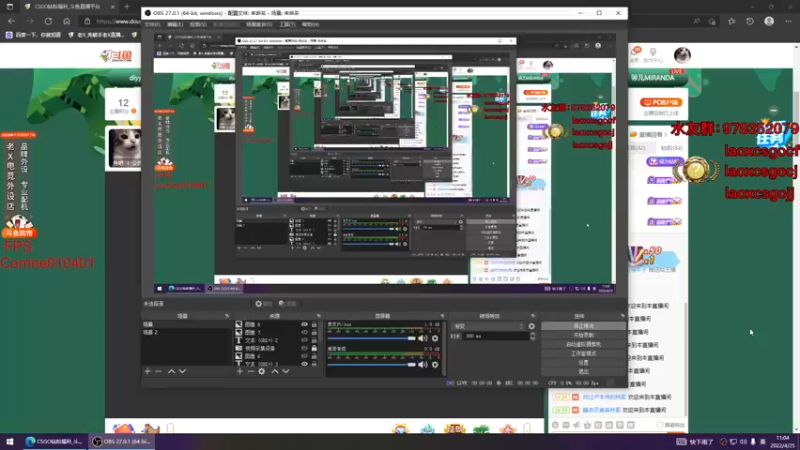This screenshot has width=800, height=450.
Task: Open the 场景集合 menu in OBS
Action: pyautogui.click(x=259, y=24)
